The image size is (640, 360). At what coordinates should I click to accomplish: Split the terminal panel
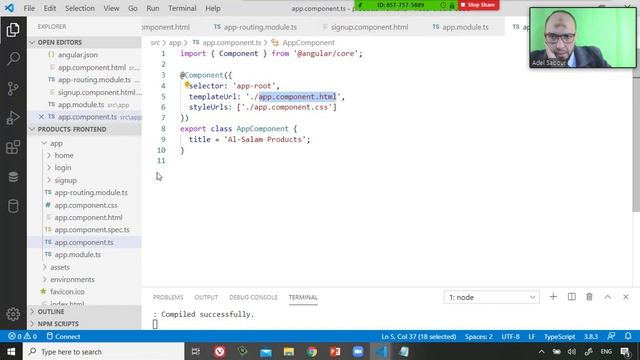click(x=571, y=297)
